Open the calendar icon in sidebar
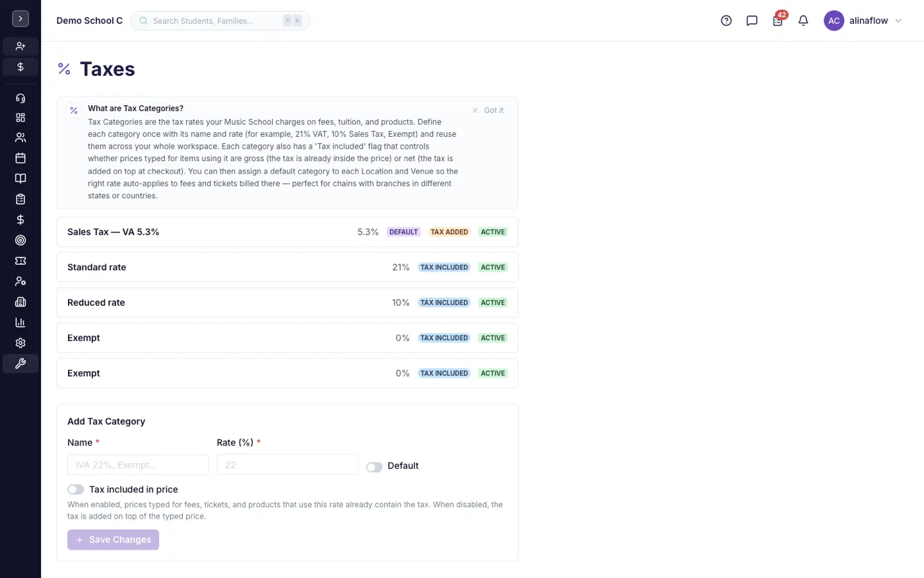This screenshot has width=924, height=578. pos(20,158)
